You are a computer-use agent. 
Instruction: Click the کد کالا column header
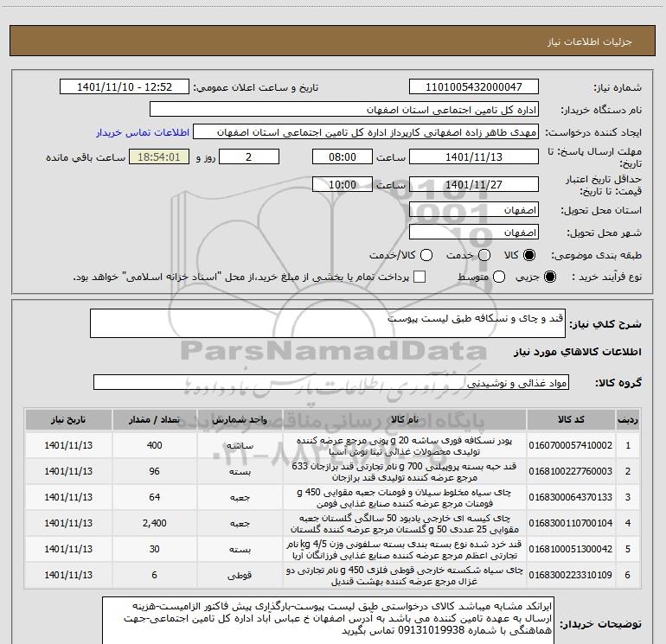[x=571, y=420]
